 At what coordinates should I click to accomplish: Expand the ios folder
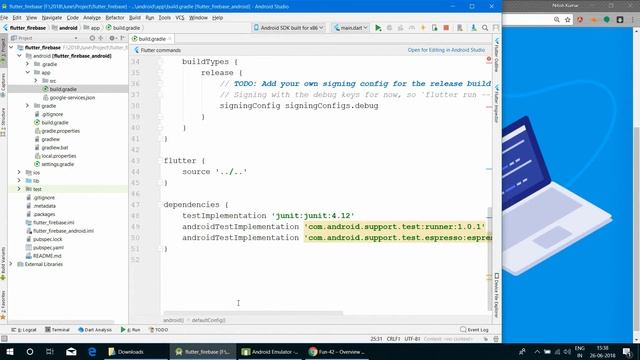(19, 172)
